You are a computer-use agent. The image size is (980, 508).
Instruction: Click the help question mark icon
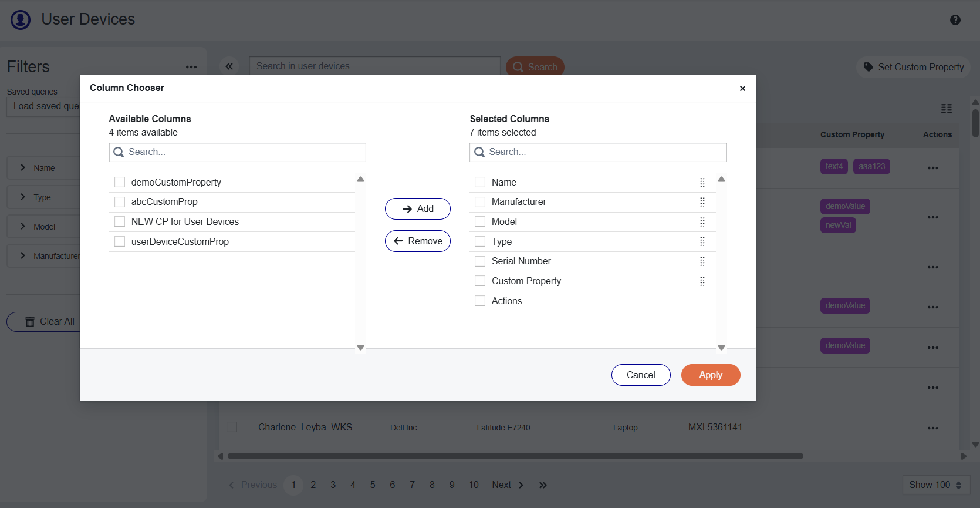[x=955, y=20]
